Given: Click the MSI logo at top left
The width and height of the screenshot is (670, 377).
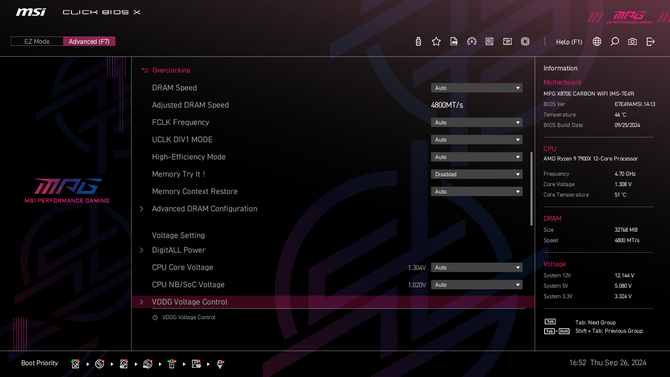Looking at the screenshot, I should (31, 12).
